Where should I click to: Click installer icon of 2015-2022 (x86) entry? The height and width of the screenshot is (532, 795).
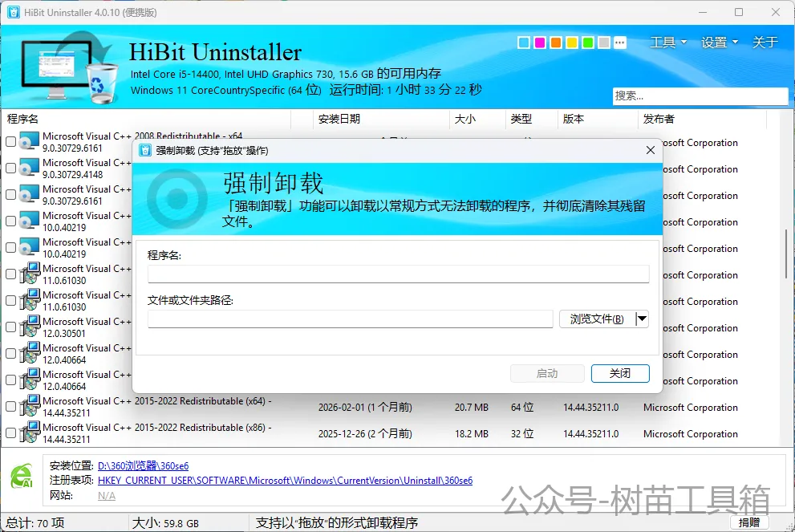coord(30,433)
